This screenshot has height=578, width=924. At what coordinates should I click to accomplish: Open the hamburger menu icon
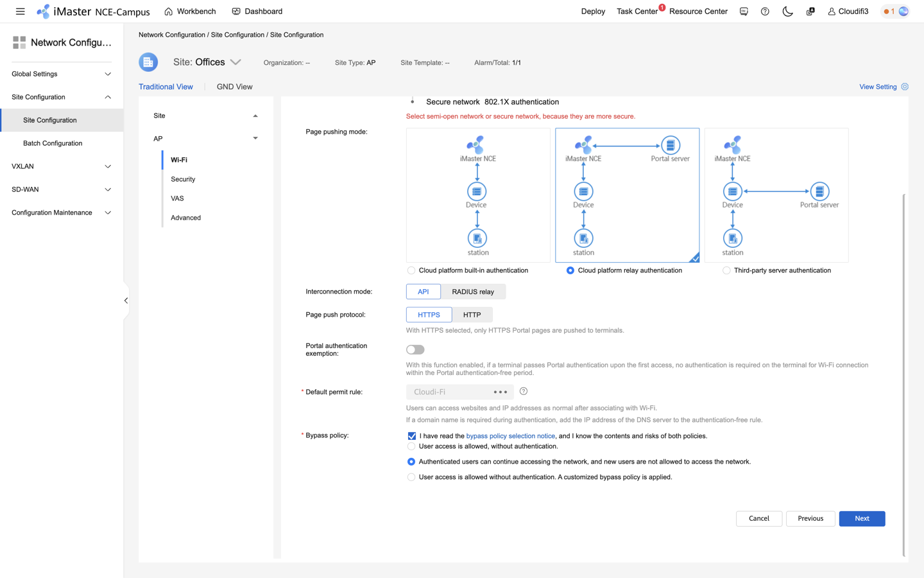(x=20, y=11)
